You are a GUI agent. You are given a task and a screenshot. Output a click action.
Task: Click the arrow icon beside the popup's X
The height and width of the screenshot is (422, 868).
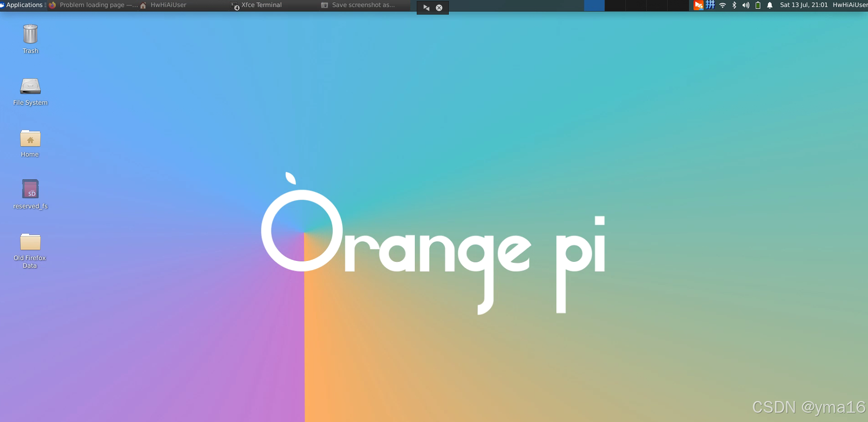tap(426, 8)
